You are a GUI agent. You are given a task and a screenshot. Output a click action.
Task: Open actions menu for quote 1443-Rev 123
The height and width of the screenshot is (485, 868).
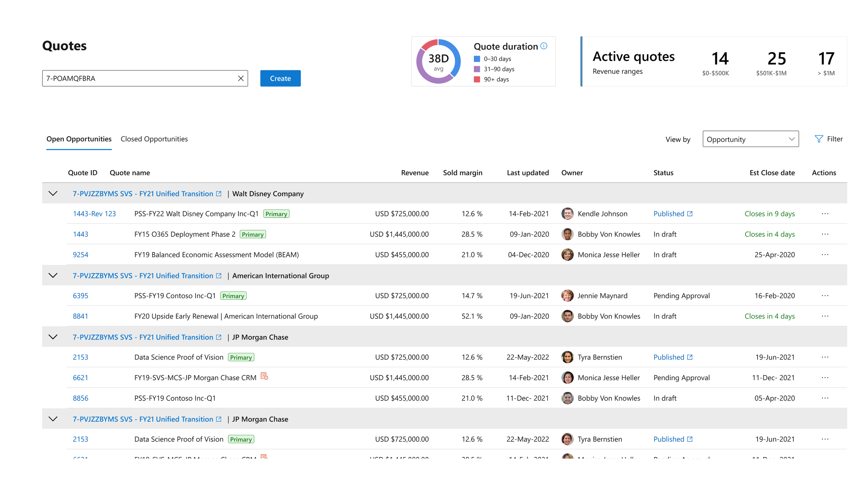[825, 214]
